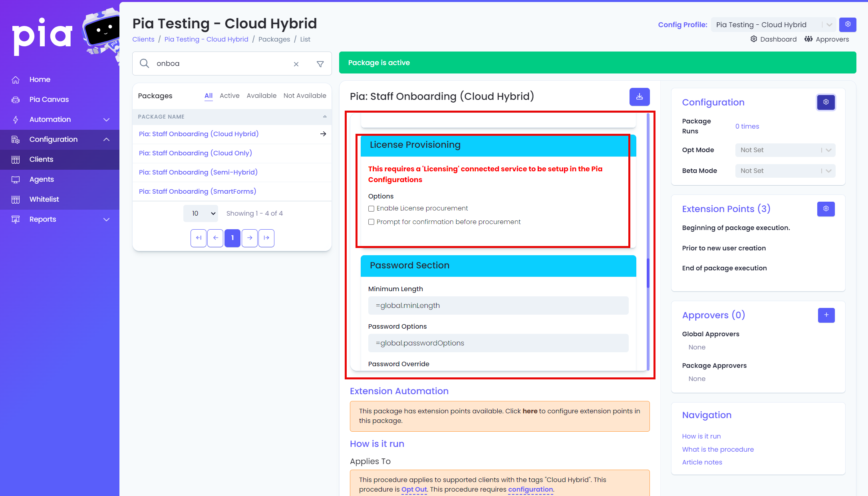Open the package filter funnel
The height and width of the screenshot is (496, 868).
320,64
